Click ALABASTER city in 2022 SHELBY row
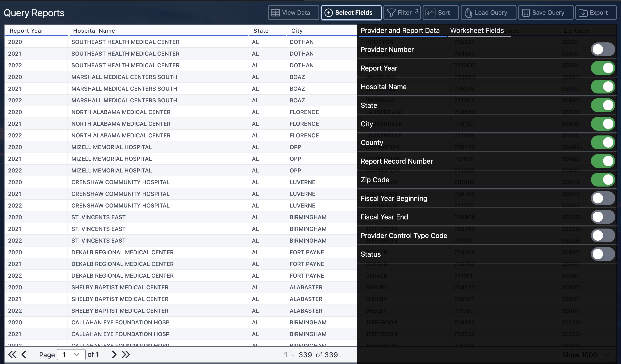This screenshot has height=364, width=621. [306, 311]
